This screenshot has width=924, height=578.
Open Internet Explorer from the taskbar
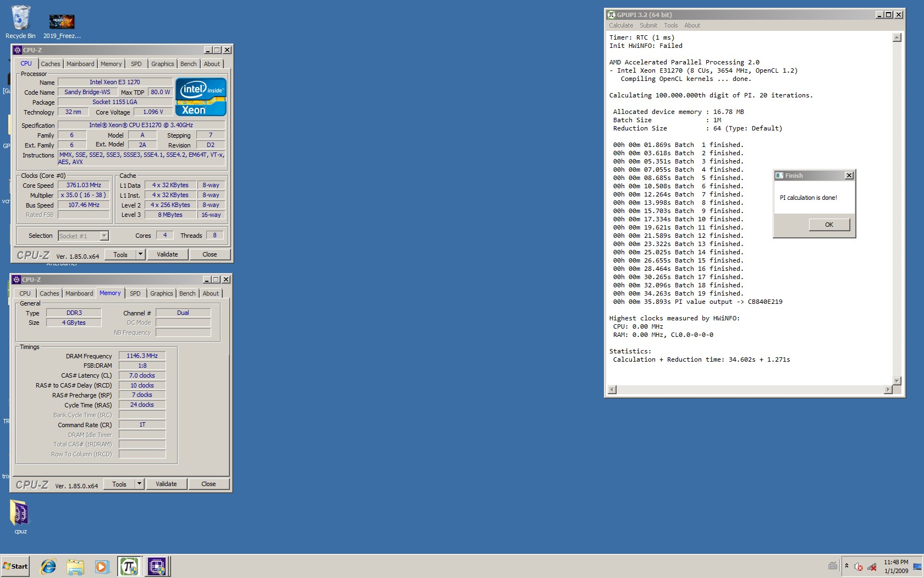[48, 566]
